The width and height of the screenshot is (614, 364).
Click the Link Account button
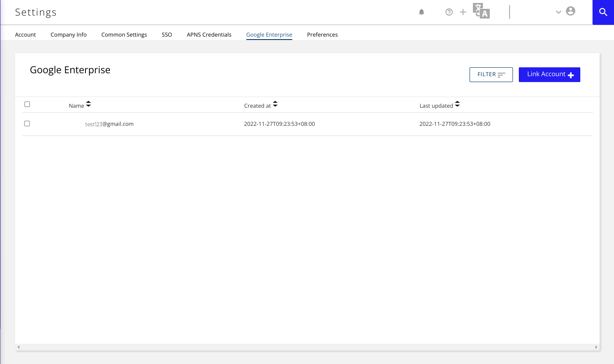click(550, 74)
